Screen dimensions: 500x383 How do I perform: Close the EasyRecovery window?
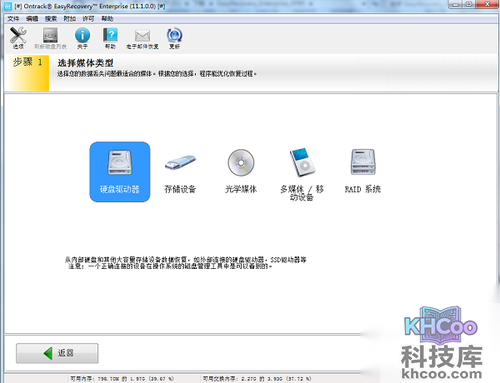487,4
